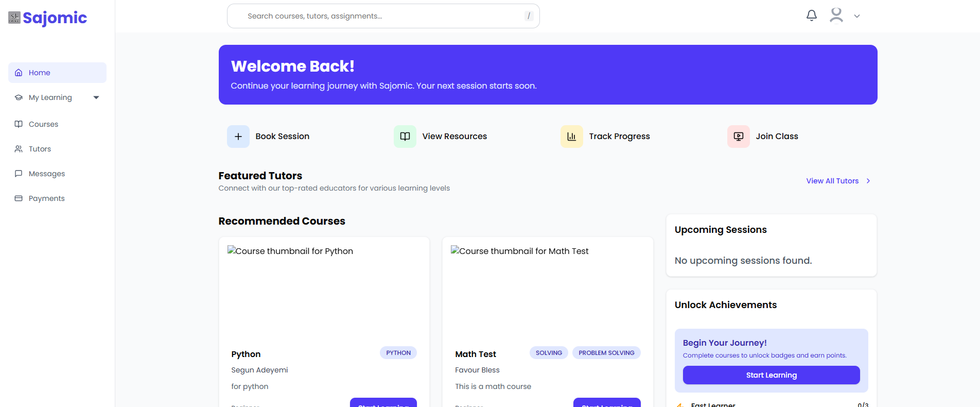
Task: Click the PYTHON tag badge
Action: click(x=398, y=353)
